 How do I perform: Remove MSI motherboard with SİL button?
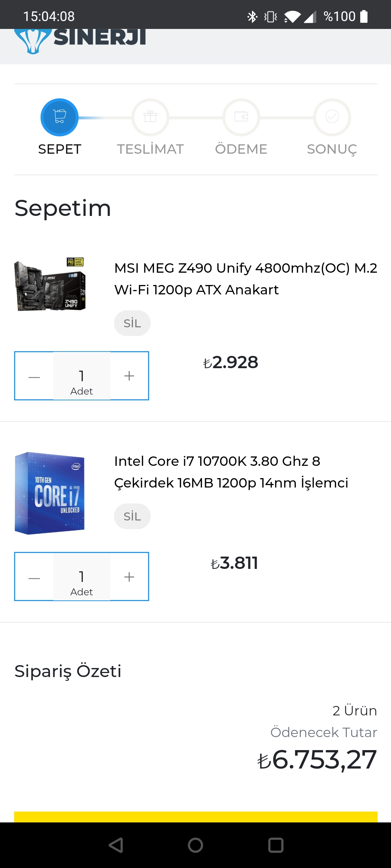pos(132,323)
